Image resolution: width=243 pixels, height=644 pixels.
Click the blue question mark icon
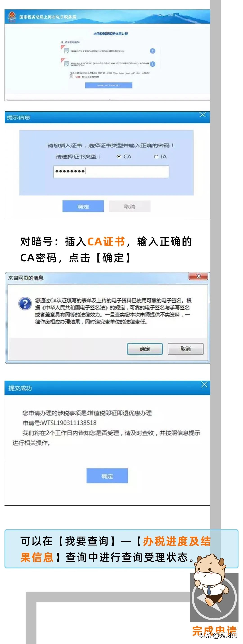coord(25,304)
